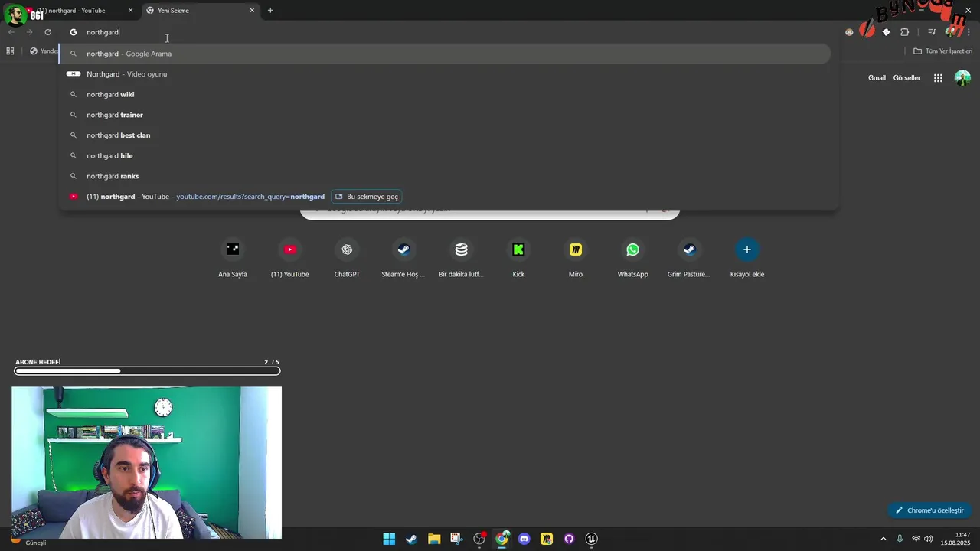This screenshot has height=551, width=980.
Task: Open Snipping Tool from the taskbar
Action: click(x=456, y=539)
